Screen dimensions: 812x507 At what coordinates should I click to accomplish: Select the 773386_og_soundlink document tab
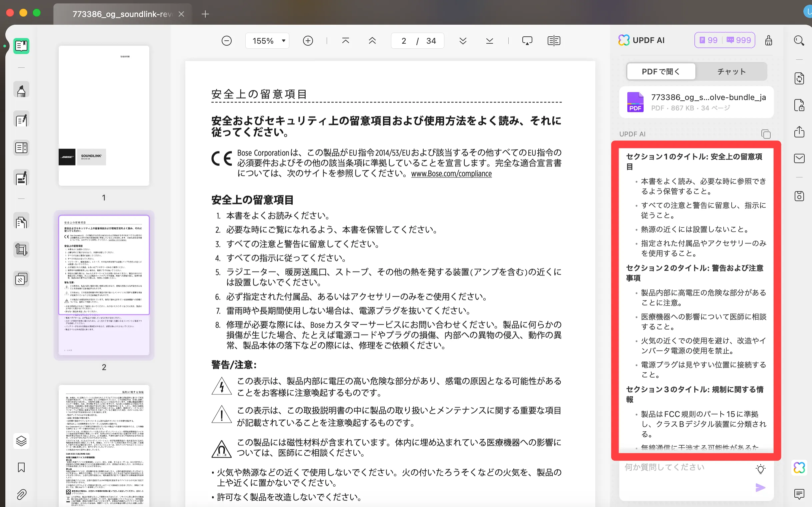click(122, 14)
